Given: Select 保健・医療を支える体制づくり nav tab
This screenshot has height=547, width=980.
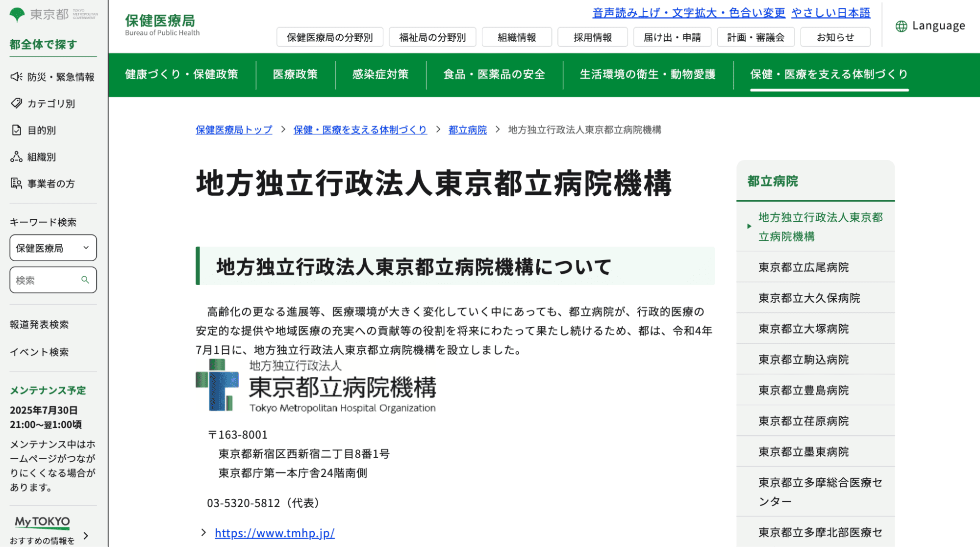Looking at the screenshot, I should pyautogui.click(x=829, y=74).
